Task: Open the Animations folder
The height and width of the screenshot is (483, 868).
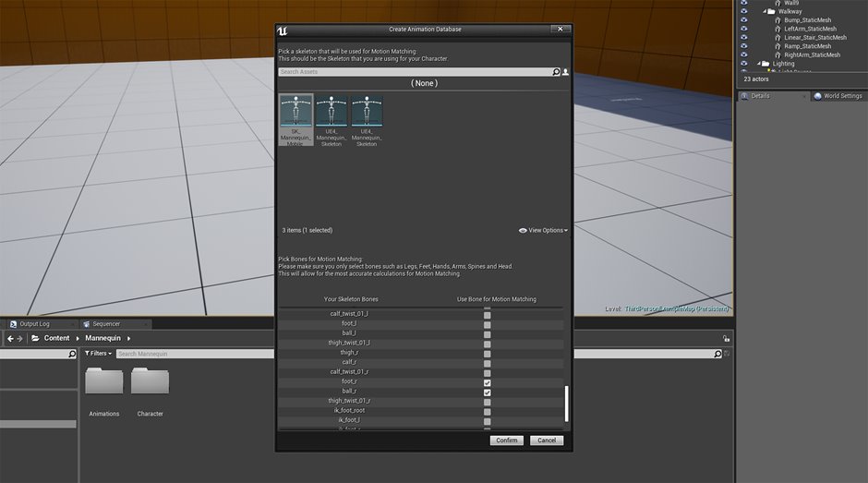Action: click(104, 380)
